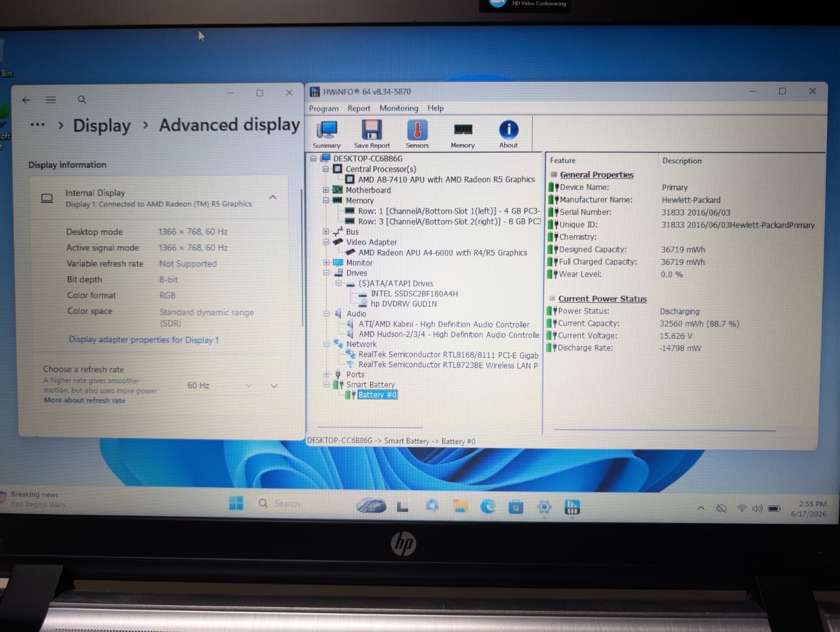Viewport: 840px width, 632px height.
Task: Select AMD A8-7410 APU tree item
Action: pyautogui.click(x=446, y=180)
